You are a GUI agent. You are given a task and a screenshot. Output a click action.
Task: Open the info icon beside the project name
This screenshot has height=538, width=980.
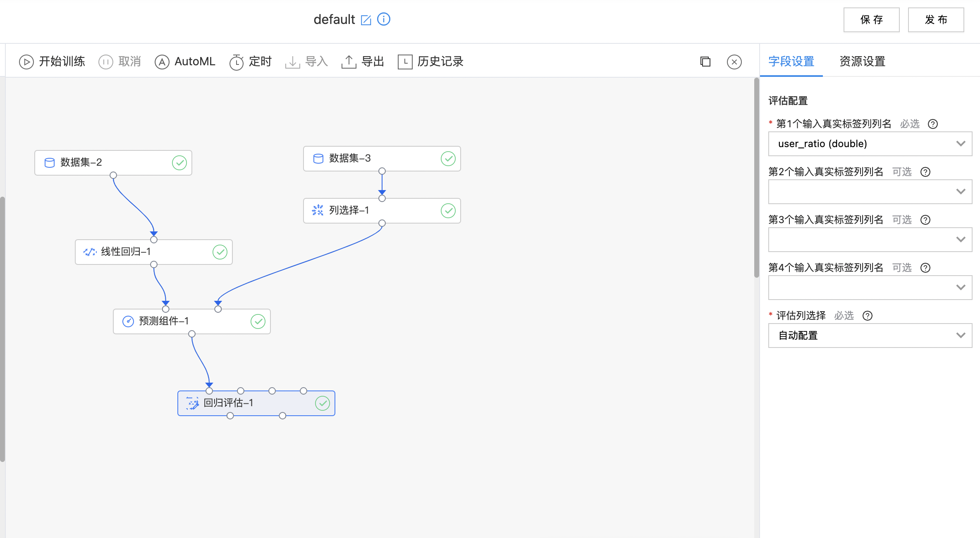coord(384,19)
